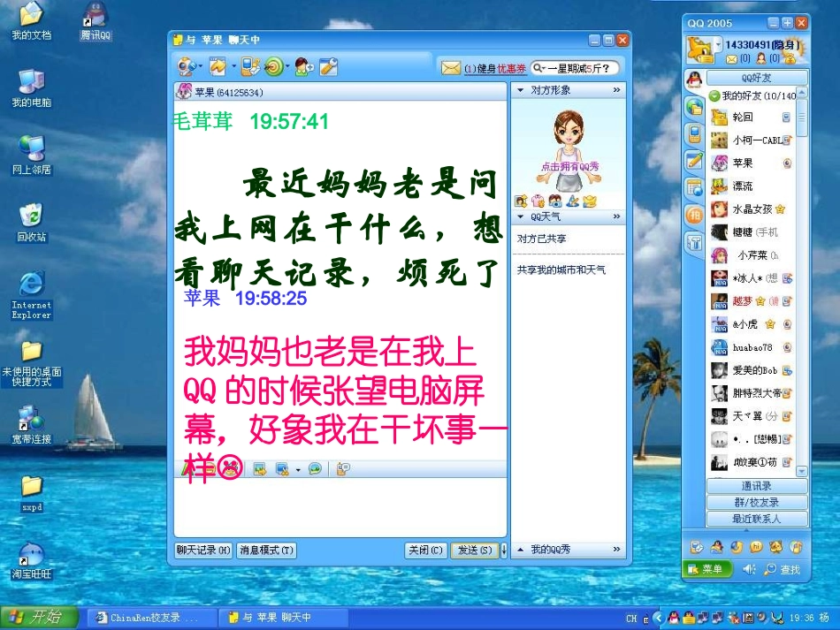
Task: Open dropdown arrow next to screen capture icon
Action: [298, 470]
